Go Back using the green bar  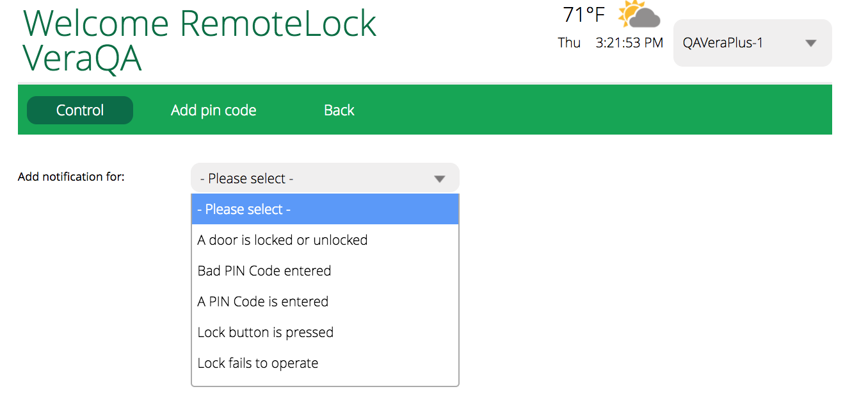[339, 110]
